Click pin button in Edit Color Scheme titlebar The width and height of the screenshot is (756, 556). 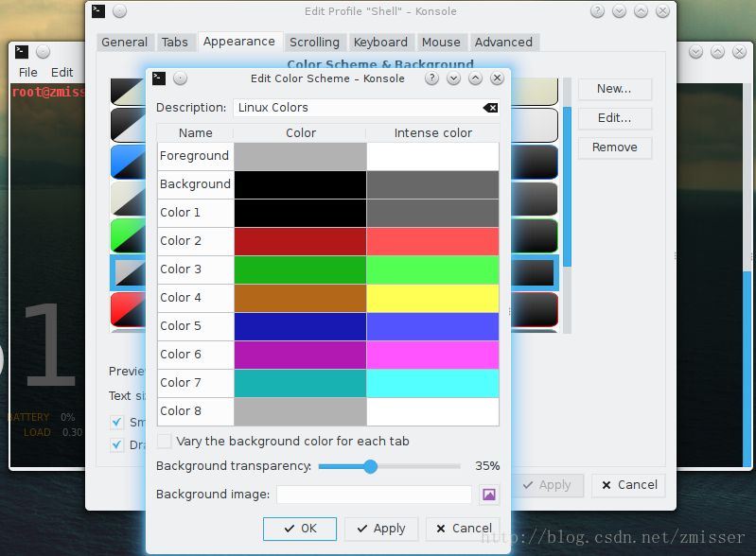pyautogui.click(x=181, y=78)
